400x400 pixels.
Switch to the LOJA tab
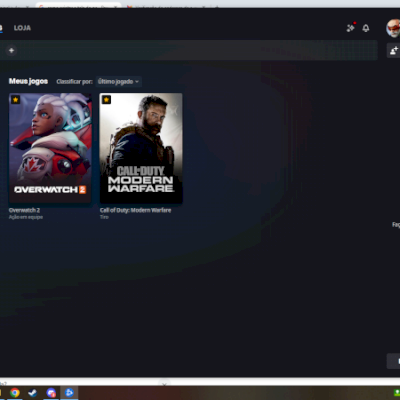[x=22, y=28]
